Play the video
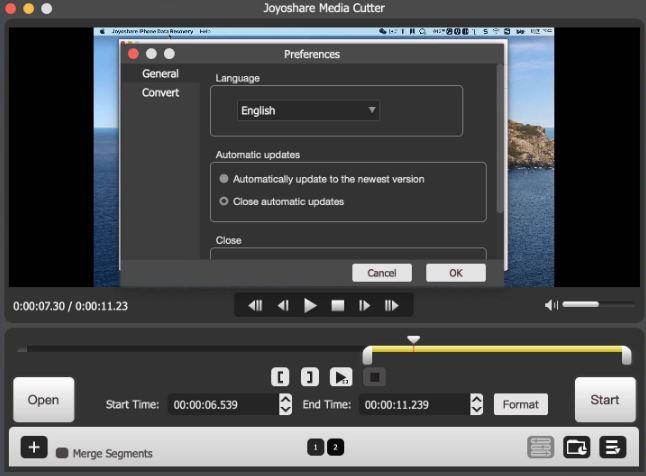646x476 pixels. (x=310, y=305)
